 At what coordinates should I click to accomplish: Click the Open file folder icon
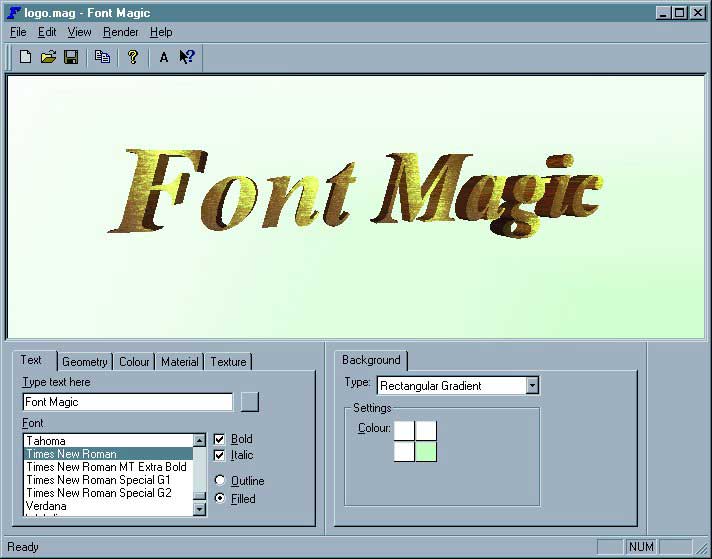[x=48, y=57]
